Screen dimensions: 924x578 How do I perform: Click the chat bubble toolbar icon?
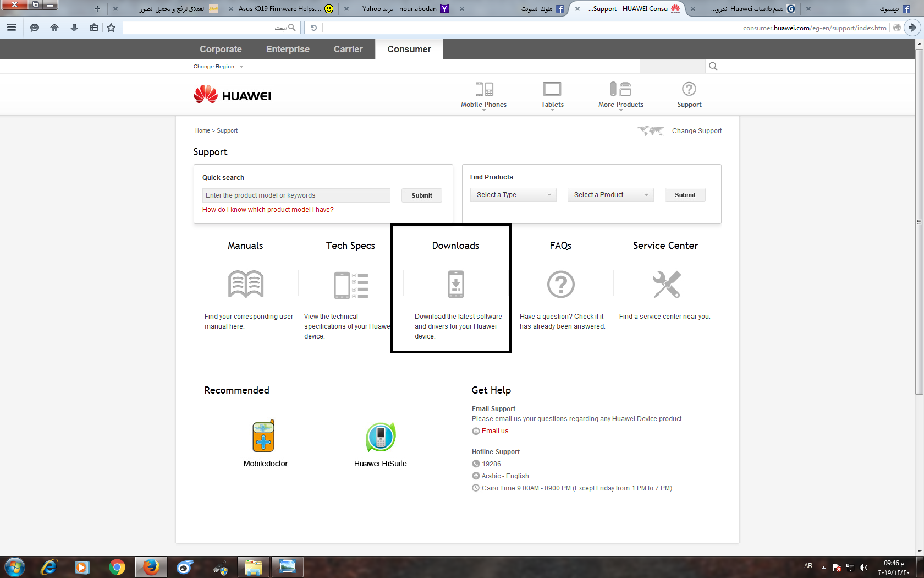(x=34, y=28)
